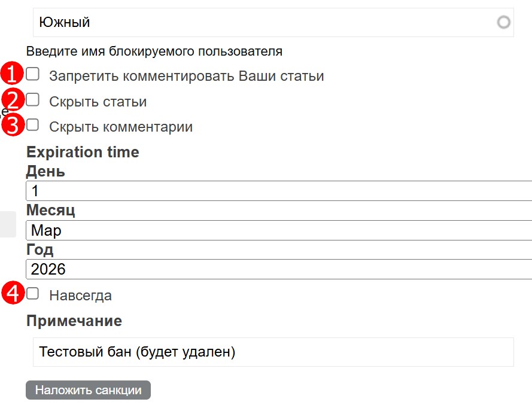Open the 'Год' dropdown showing 2026

click(279, 269)
